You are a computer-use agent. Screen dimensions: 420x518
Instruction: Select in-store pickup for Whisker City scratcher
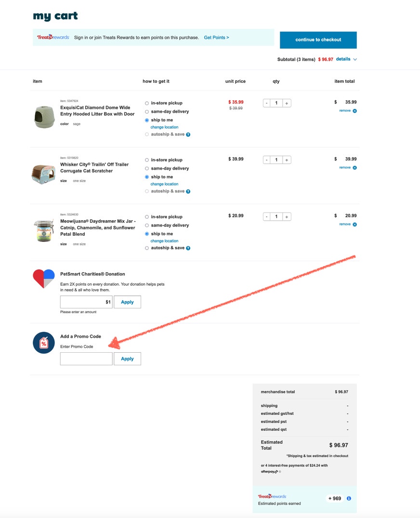coord(146,160)
